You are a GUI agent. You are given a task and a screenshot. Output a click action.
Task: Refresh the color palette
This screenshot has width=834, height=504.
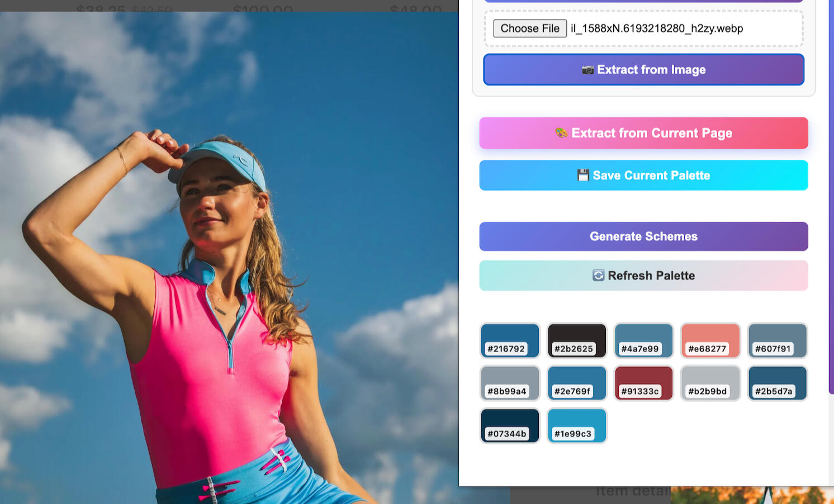[643, 275]
